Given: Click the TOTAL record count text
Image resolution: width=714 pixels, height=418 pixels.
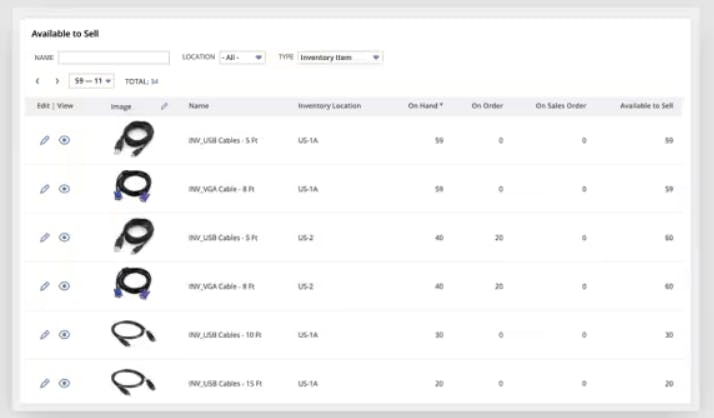Looking at the screenshot, I should click(142, 82).
